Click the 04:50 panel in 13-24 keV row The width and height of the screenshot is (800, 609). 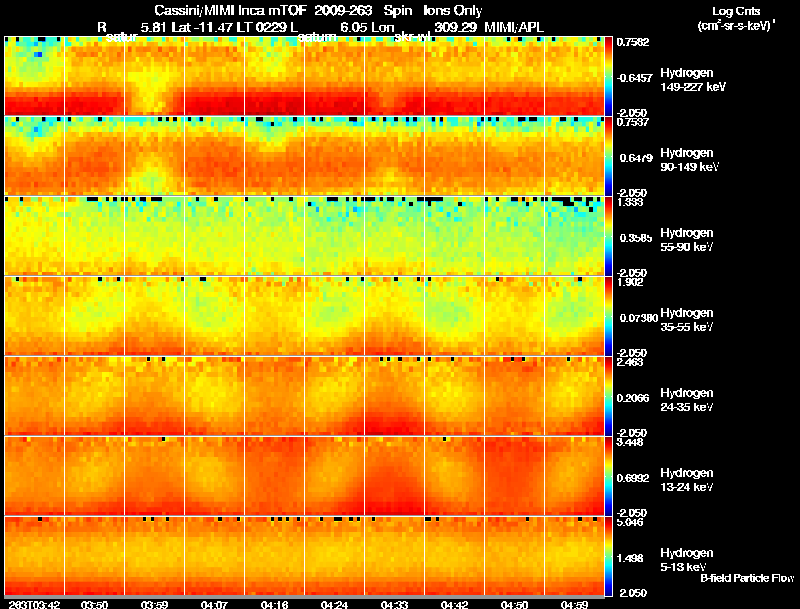coord(514,476)
